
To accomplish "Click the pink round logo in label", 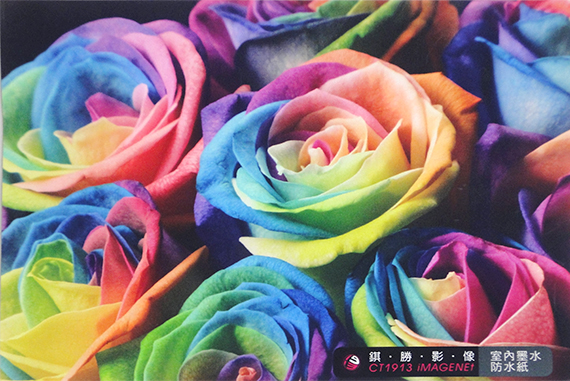I will 352,361.
